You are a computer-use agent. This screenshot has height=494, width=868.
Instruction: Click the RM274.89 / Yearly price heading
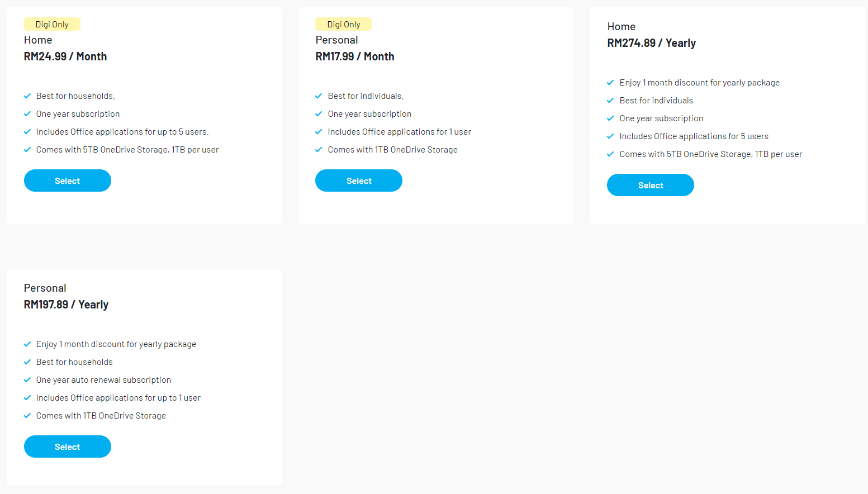tap(651, 43)
